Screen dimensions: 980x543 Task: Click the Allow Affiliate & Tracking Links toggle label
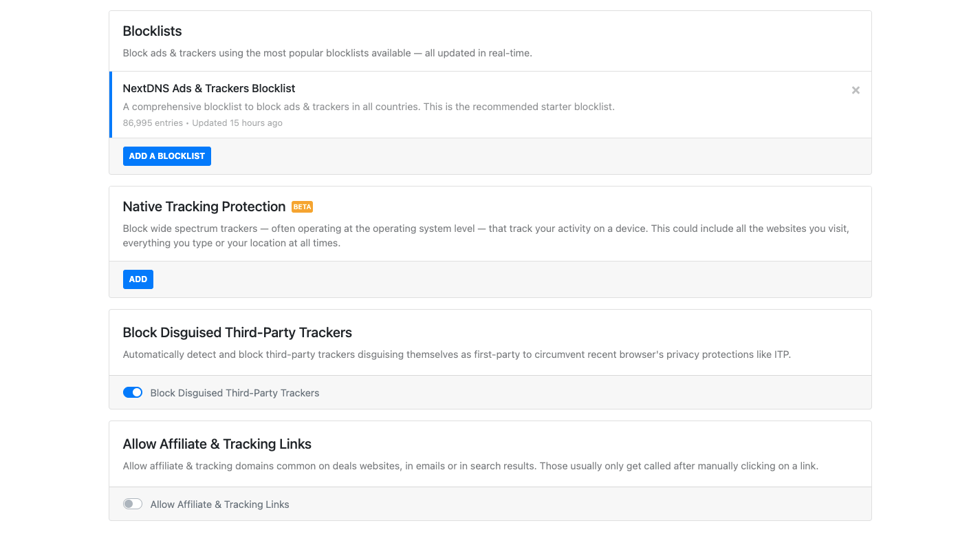(219, 504)
